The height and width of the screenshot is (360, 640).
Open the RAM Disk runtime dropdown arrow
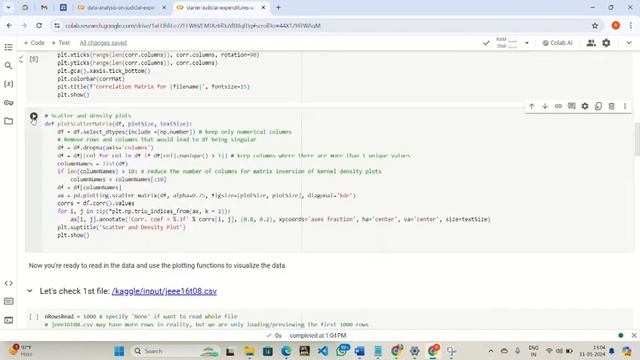[x=527, y=43]
